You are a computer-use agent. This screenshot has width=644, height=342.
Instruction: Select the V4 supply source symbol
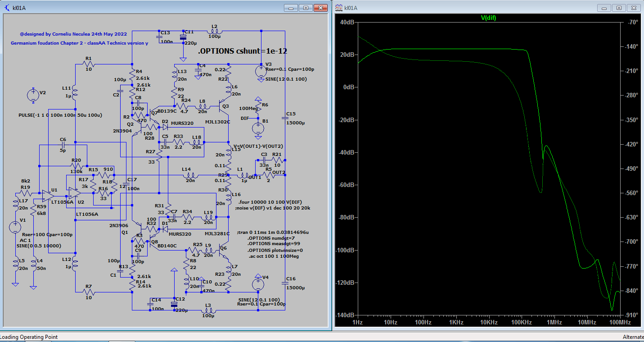tap(258, 284)
